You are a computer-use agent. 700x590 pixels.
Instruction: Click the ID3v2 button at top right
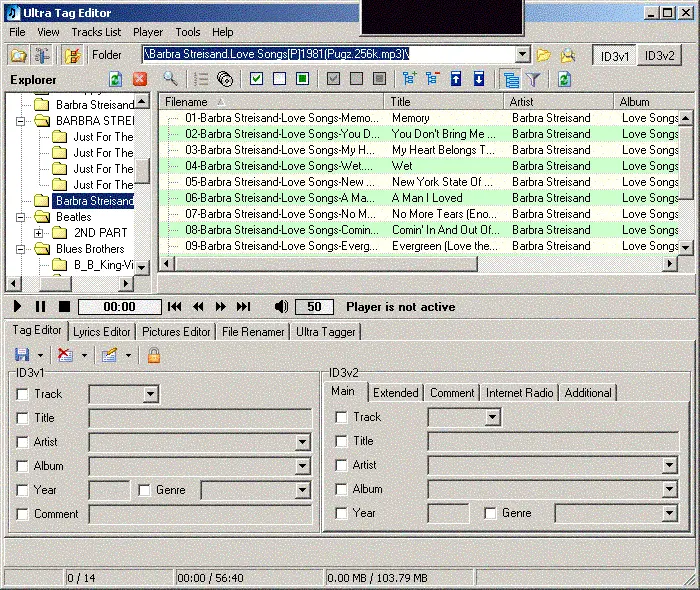[659, 56]
